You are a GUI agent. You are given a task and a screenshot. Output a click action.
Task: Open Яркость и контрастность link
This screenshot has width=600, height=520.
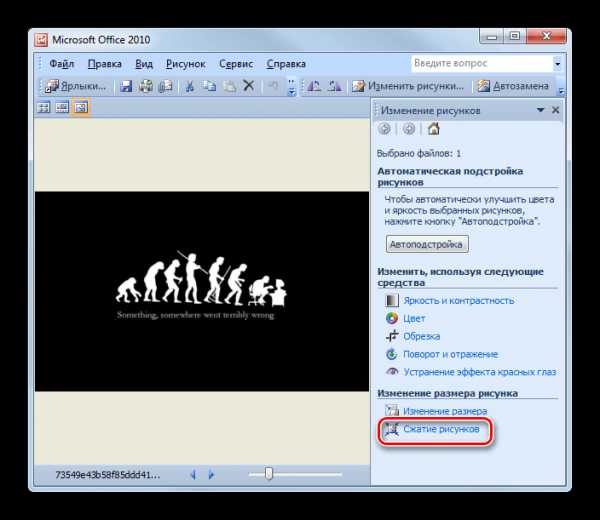pos(458,301)
